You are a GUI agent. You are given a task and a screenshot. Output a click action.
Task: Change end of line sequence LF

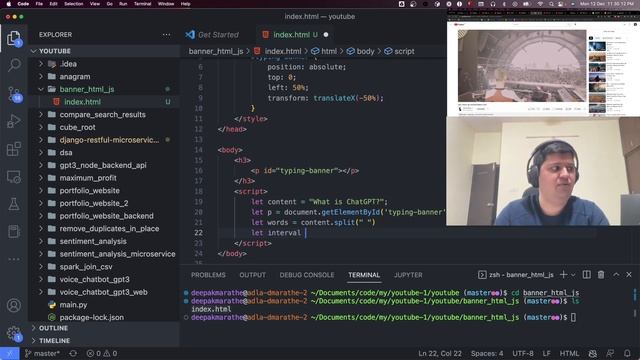pyautogui.click(x=546, y=353)
